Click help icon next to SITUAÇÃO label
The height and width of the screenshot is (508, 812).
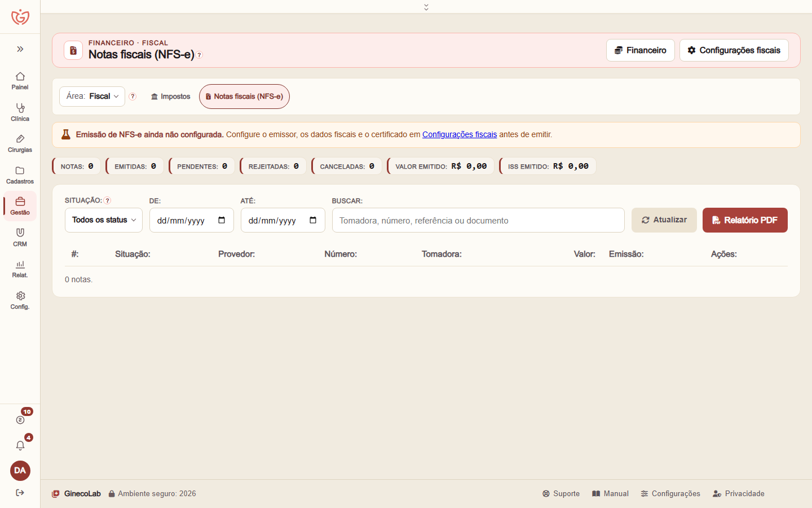[107, 200]
